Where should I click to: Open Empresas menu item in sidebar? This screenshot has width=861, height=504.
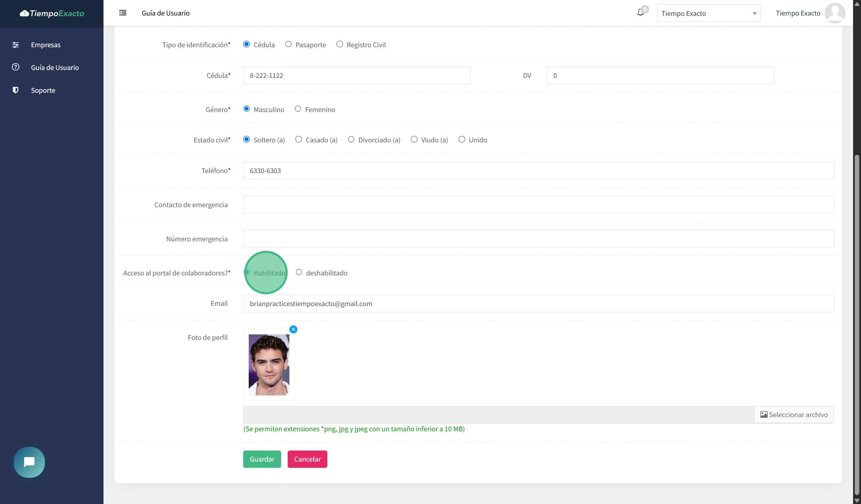[46, 45]
